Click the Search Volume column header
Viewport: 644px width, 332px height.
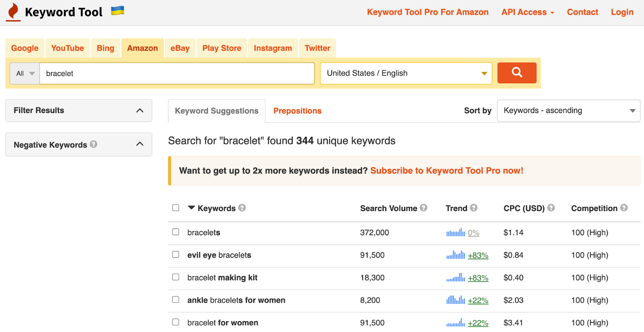click(x=388, y=208)
